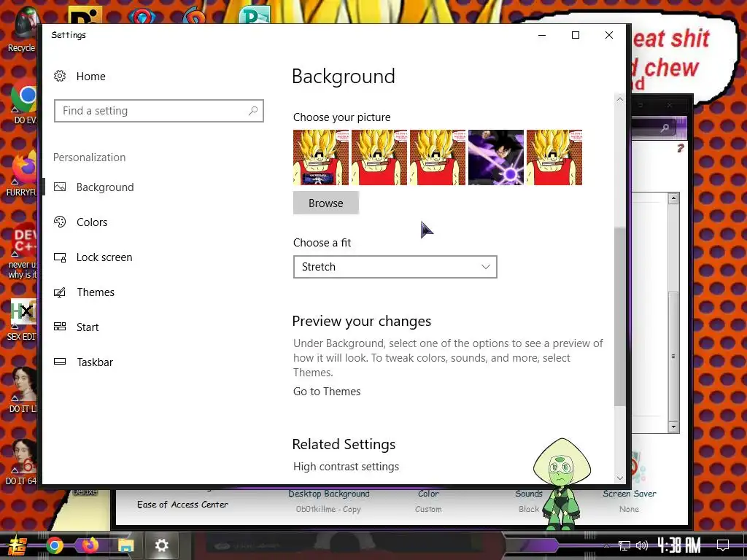Open the network tray icon
The width and height of the screenshot is (747, 560).
coord(624,545)
